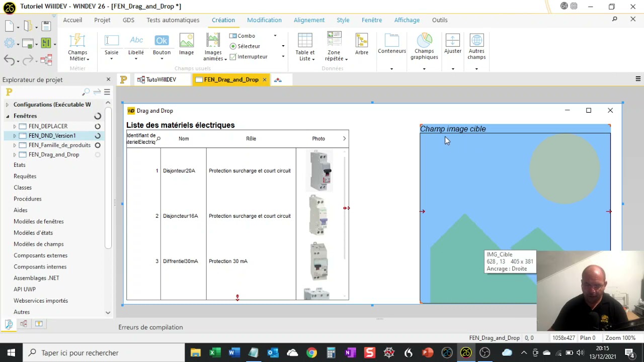The height and width of the screenshot is (362, 644).
Task: Click the Autres champs globe icon
Action: (x=476, y=40)
